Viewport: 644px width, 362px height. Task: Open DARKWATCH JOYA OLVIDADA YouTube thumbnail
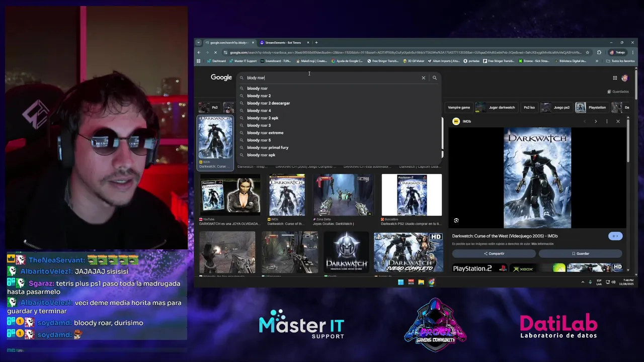click(230, 195)
